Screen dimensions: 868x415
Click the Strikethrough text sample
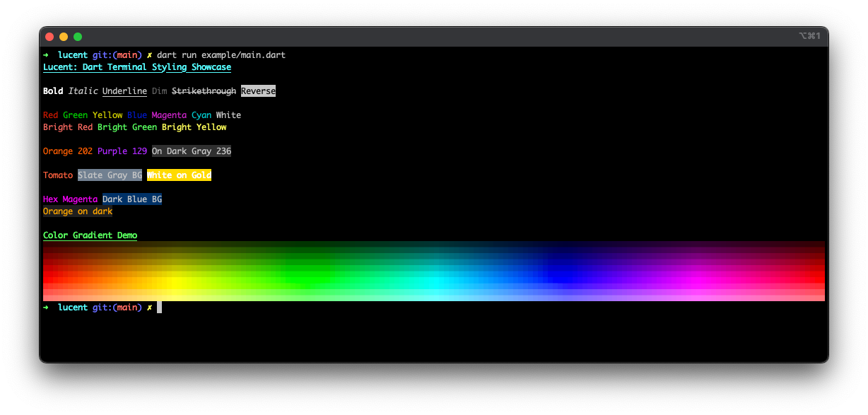coord(202,90)
